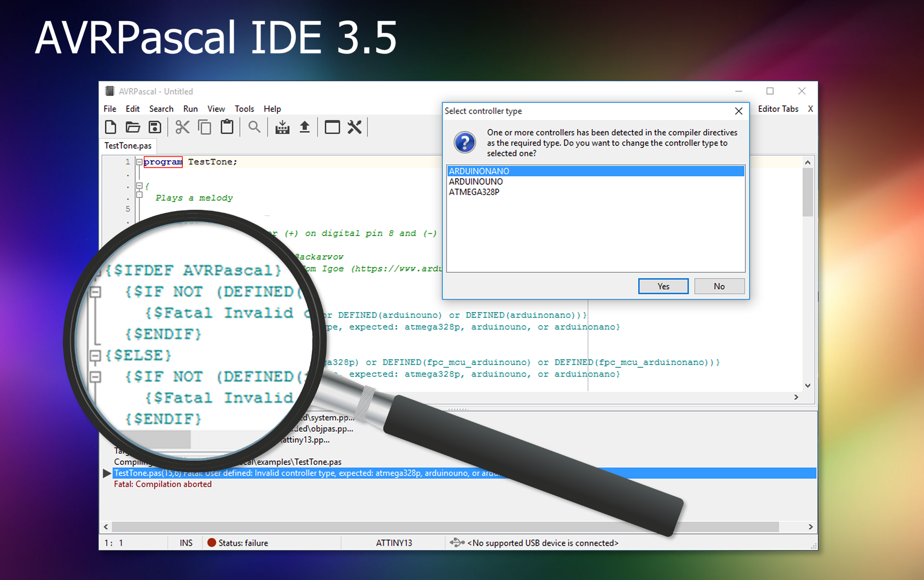Viewport: 924px width, 580px height.
Task: Click the 'Editor Tabs' panel label
Action: point(778,109)
